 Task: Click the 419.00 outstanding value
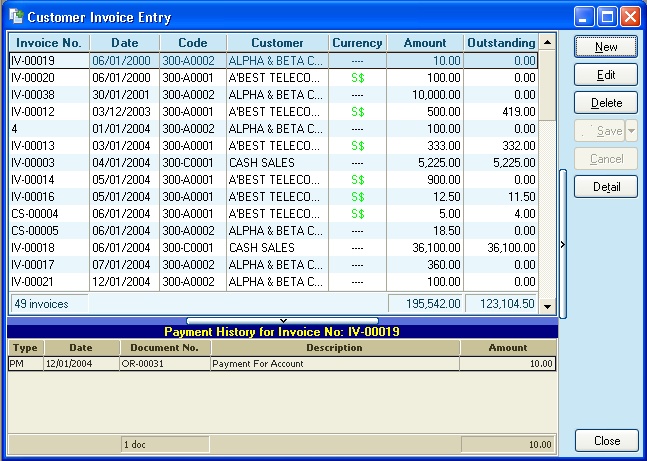pos(519,111)
